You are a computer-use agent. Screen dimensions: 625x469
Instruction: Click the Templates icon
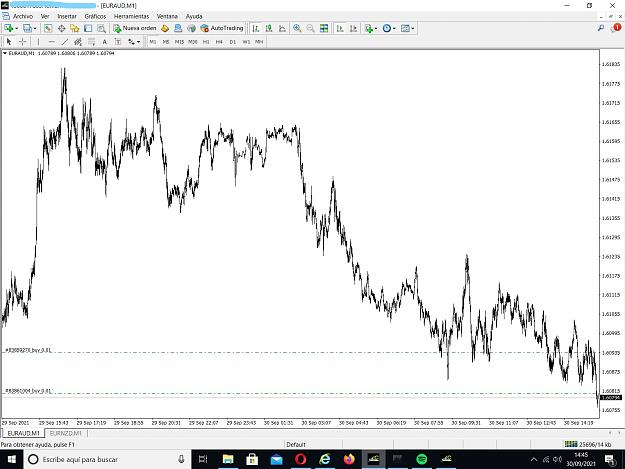point(405,28)
